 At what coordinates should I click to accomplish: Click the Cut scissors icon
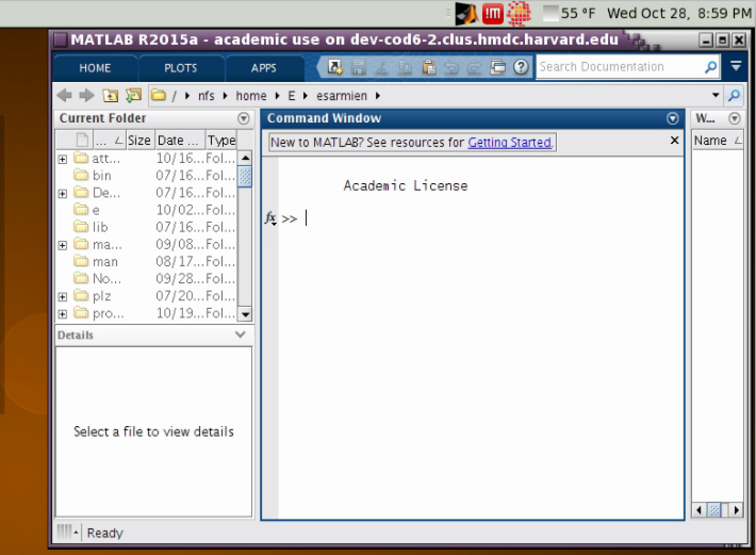click(382, 67)
